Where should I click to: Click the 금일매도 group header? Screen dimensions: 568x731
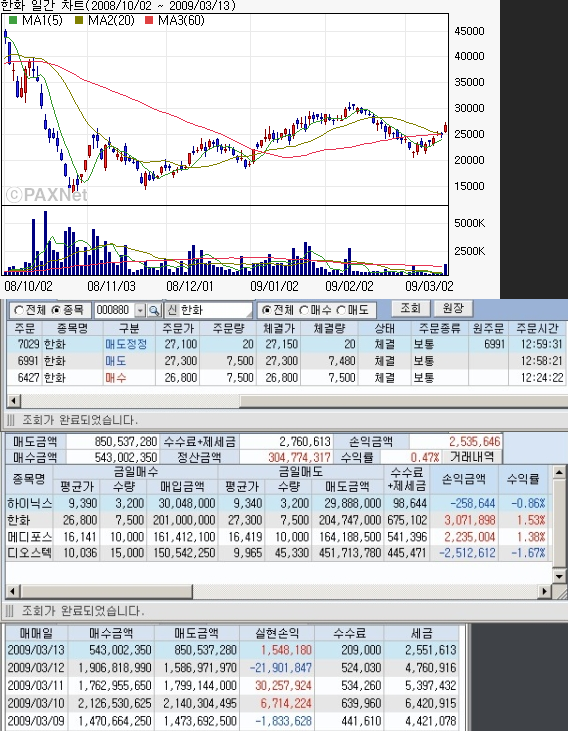301,471
